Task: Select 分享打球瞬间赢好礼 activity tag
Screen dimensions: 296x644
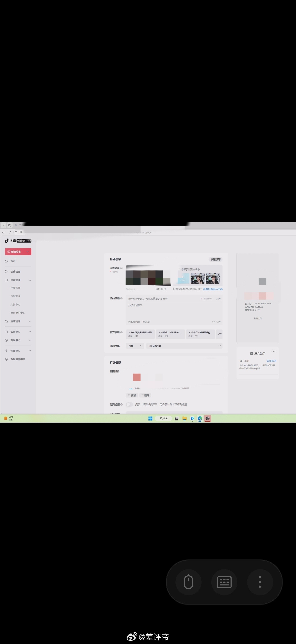Action: [200, 334]
